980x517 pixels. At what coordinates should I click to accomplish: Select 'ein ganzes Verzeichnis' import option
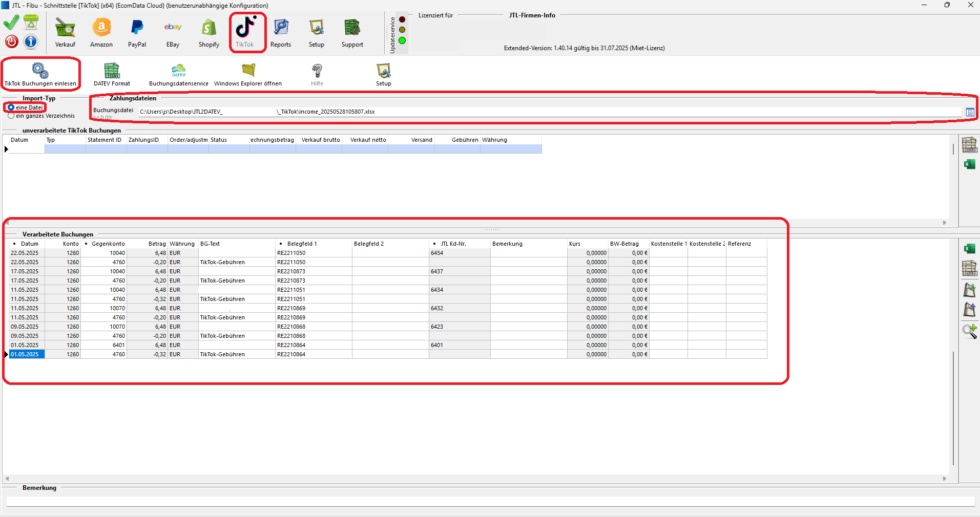pos(11,116)
